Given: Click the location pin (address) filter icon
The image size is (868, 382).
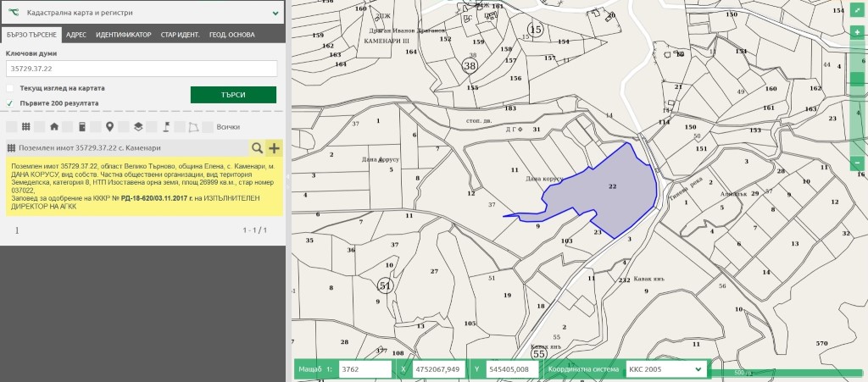Looking at the screenshot, I should tap(109, 127).
